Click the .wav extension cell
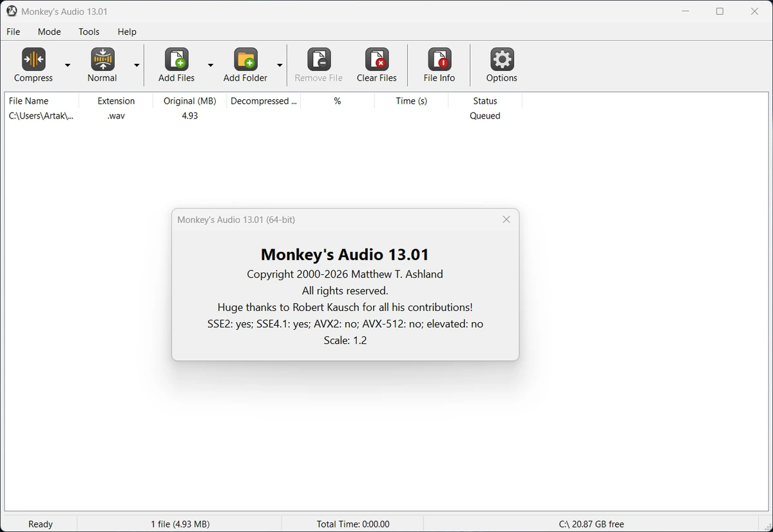The height and width of the screenshot is (532, 773). 116,116
